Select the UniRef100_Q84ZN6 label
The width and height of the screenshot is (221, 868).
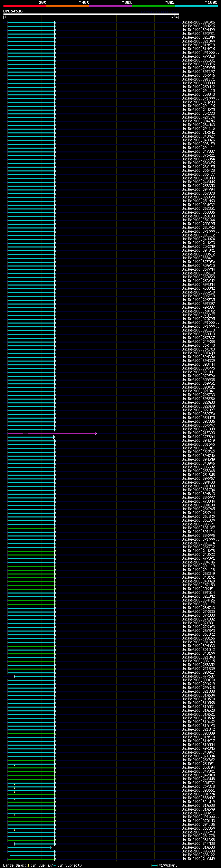tap(198, 121)
